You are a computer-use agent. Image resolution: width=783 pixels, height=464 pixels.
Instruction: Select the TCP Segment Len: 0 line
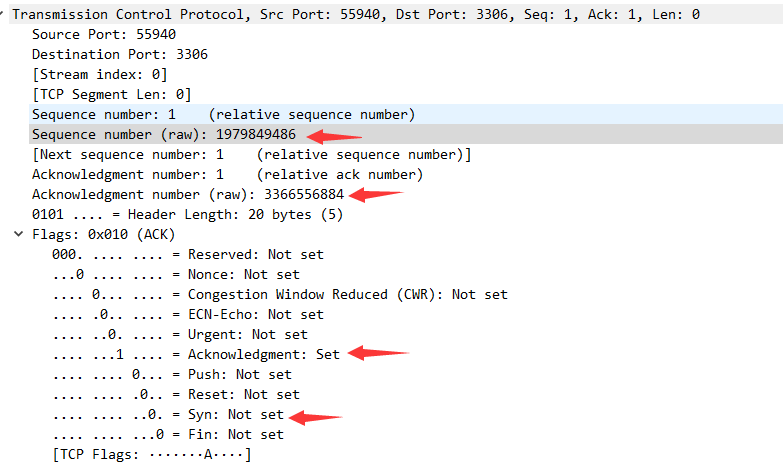tap(112, 94)
